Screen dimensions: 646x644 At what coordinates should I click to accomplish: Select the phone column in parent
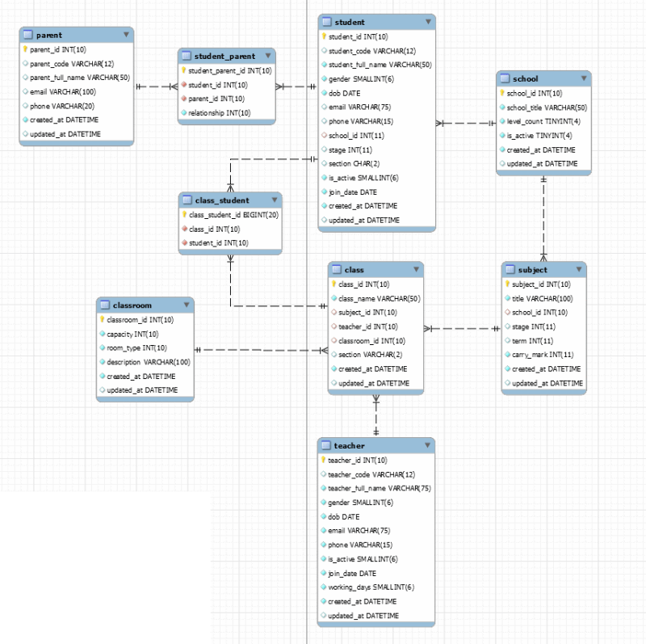(62, 106)
